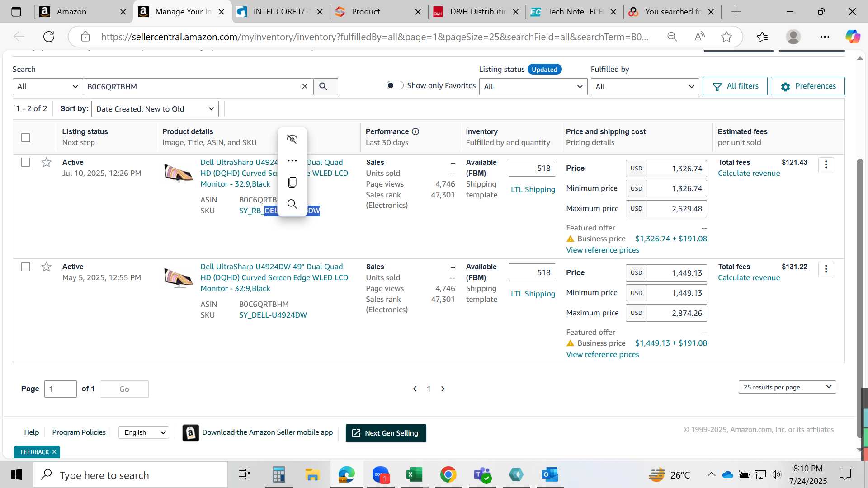Viewport: 868px width, 488px height.
Task: Click the page vertical scrollbar thumb
Action: click(860, 298)
